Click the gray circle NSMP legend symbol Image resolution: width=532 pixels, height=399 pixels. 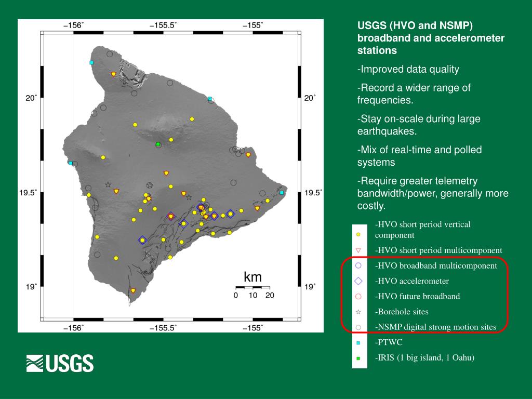point(358,327)
